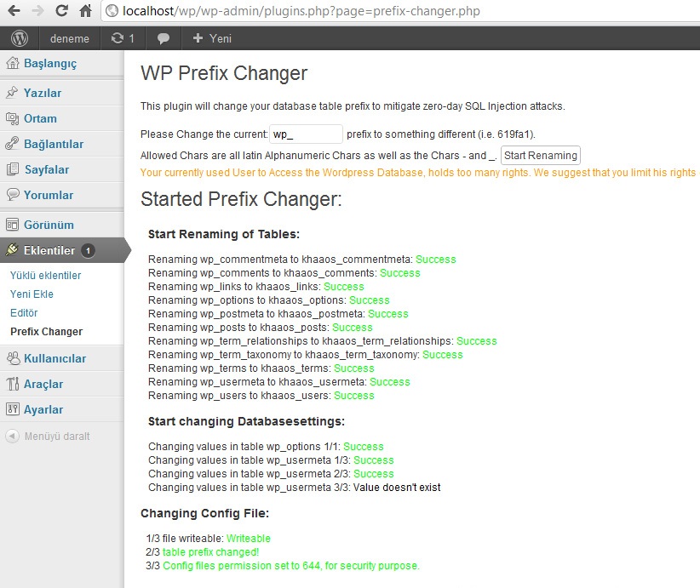Click the wp_postmeta renaming result line
The height and width of the screenshot is (588, 700).
pos(278,314)
